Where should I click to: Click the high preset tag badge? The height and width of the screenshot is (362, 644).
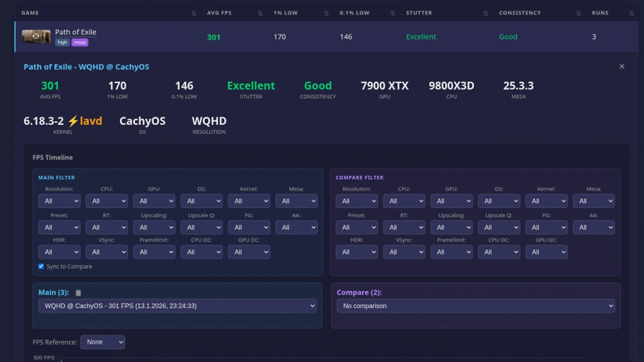[62, 43]
